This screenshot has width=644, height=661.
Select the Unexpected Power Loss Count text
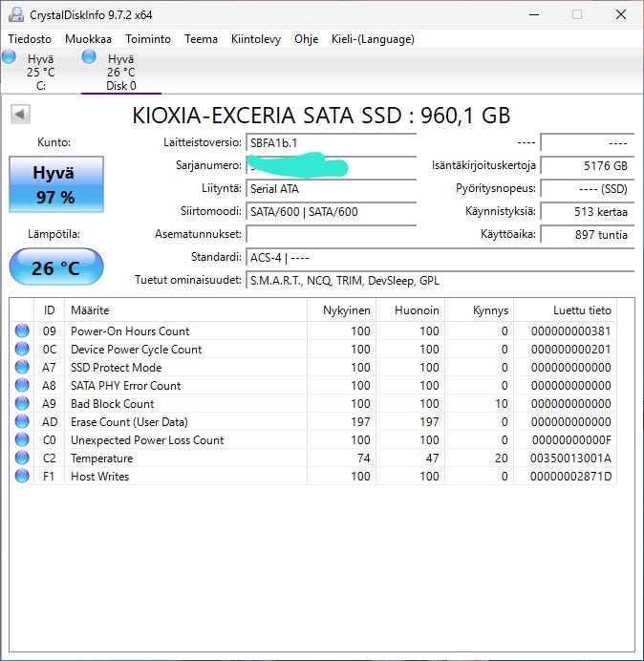pyautogui.click(x=147, y=440)
